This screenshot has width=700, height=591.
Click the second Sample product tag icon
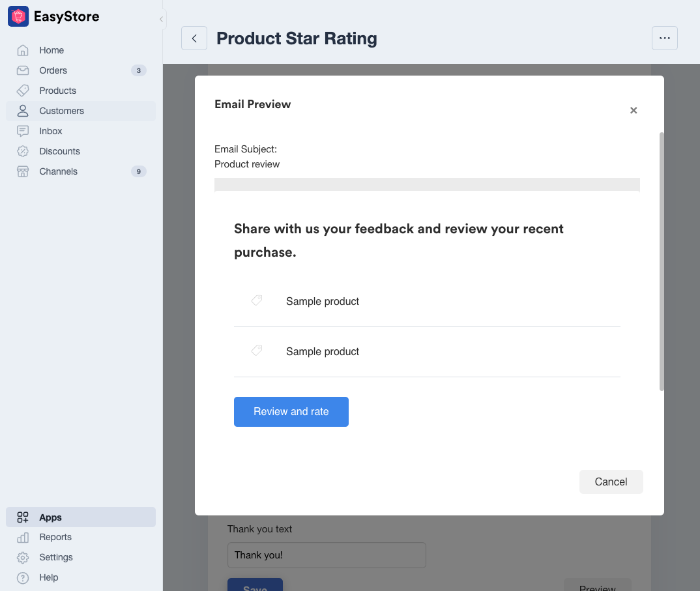coord(257,351)
